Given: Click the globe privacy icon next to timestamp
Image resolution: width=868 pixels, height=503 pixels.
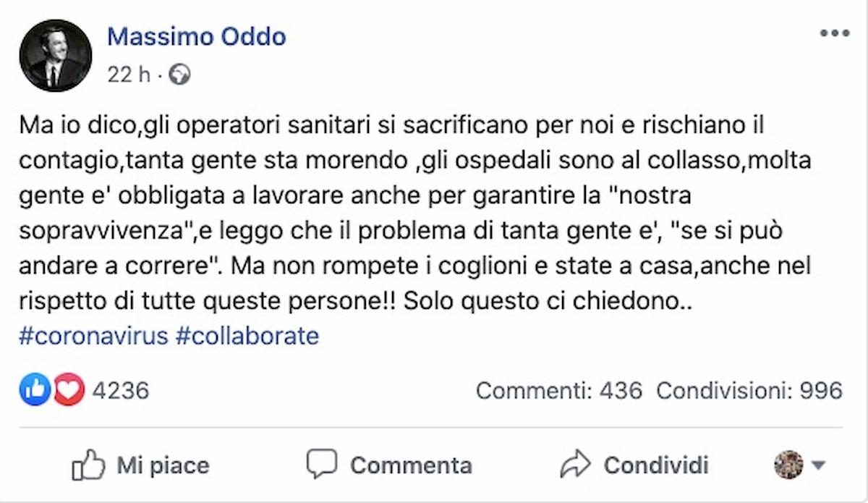Looking at the screenshot, I should [x=180, y=73].
